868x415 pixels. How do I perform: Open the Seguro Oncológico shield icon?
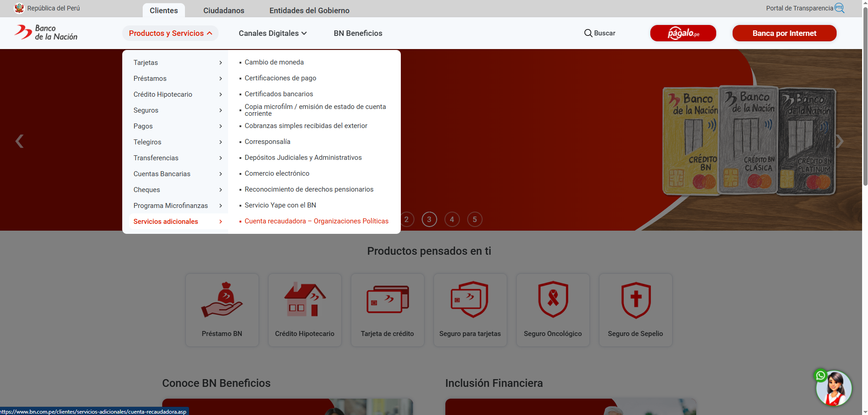click(x=553, y=300)
